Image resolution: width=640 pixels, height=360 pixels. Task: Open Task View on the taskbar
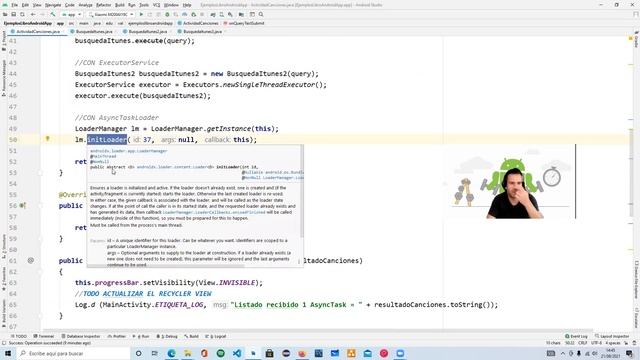(x=155, y=353)
